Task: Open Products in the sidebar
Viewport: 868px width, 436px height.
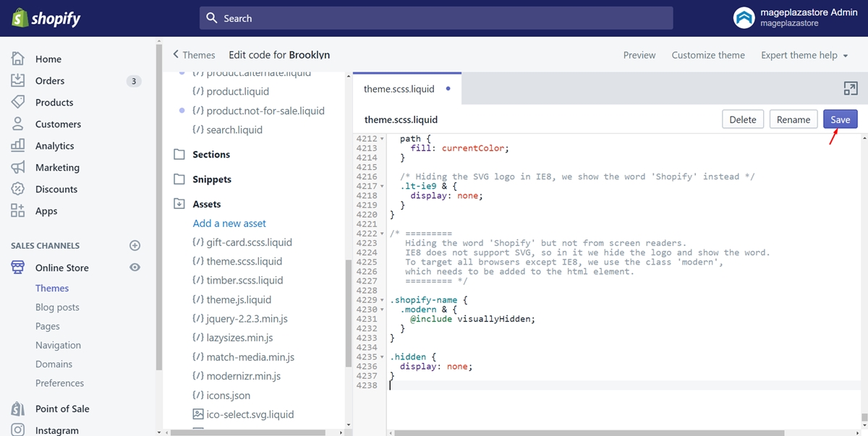Action: click(54, 102)
